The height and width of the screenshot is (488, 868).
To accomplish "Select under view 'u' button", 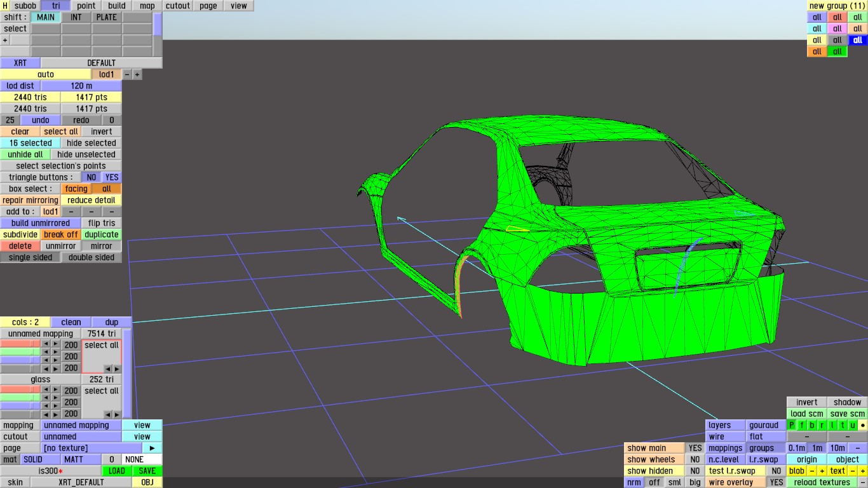I will (853, 425).
